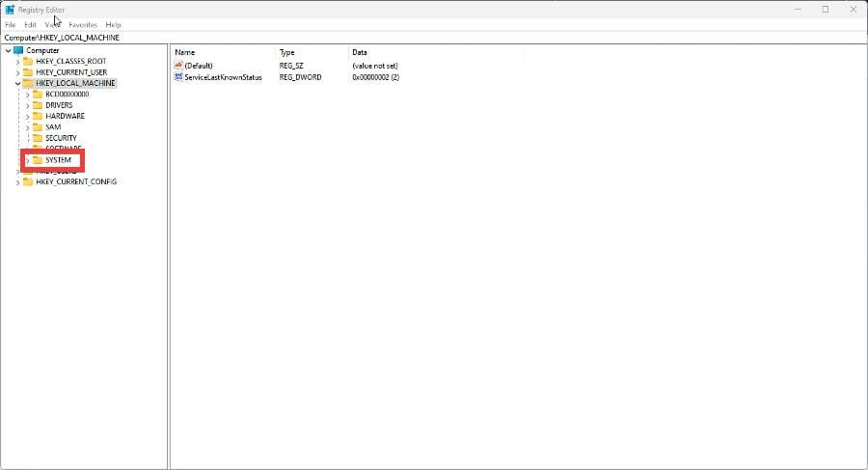Click the HKEY_CLASSES_ROOT folder icon
Screen dimensions: 868x470
28,61
